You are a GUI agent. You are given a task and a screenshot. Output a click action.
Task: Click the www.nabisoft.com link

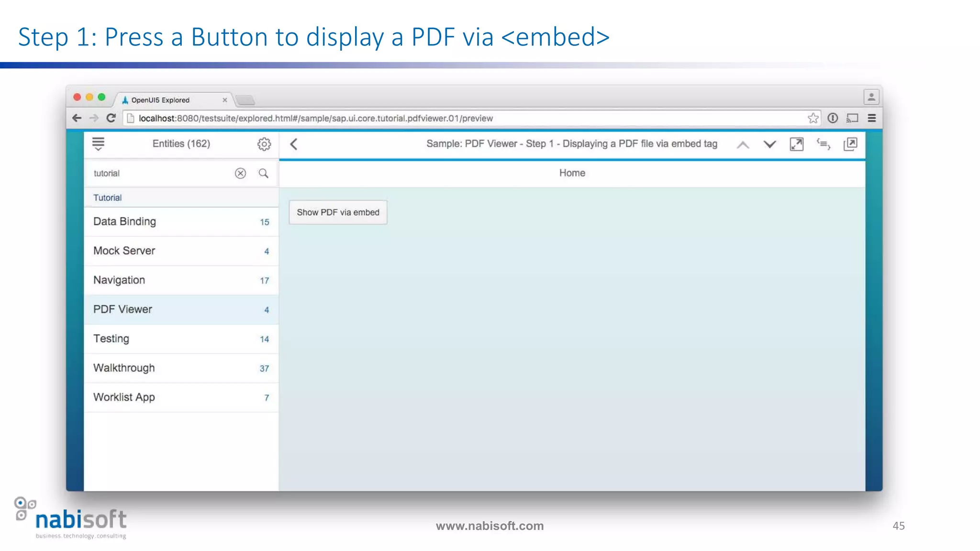click(490, 526)
